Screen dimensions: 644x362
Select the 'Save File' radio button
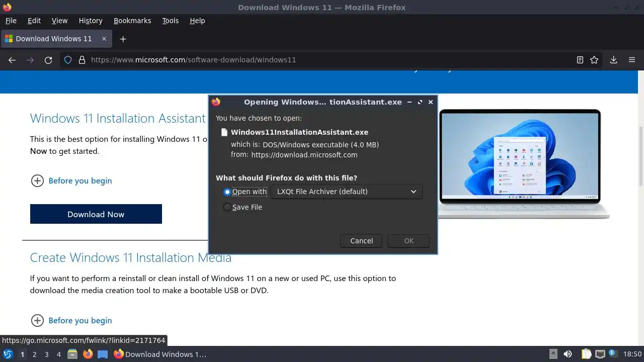[227, 207]
